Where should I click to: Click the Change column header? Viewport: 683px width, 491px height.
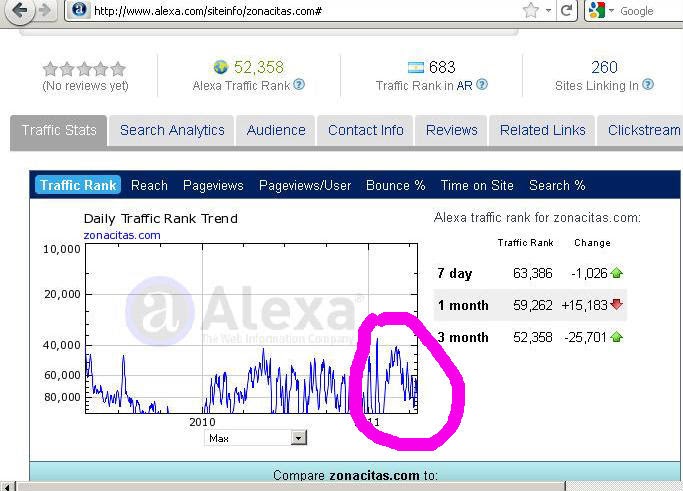click(592, 243)
